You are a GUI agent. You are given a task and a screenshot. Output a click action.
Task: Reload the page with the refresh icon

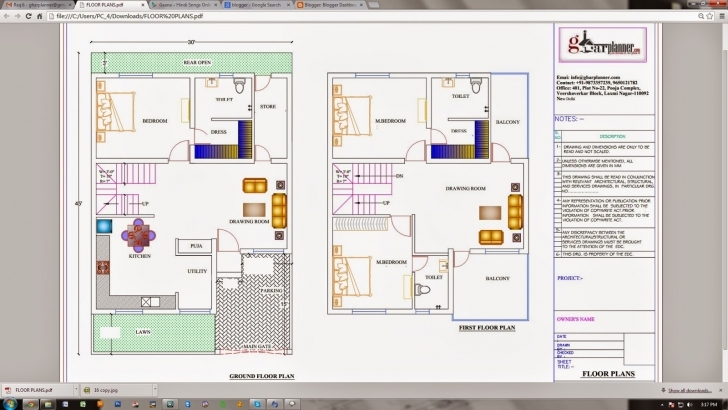29,16
